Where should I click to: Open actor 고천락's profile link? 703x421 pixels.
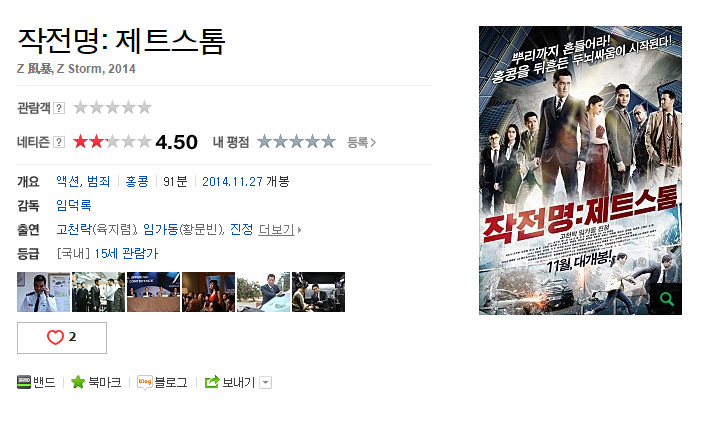[x=74, y=230]
